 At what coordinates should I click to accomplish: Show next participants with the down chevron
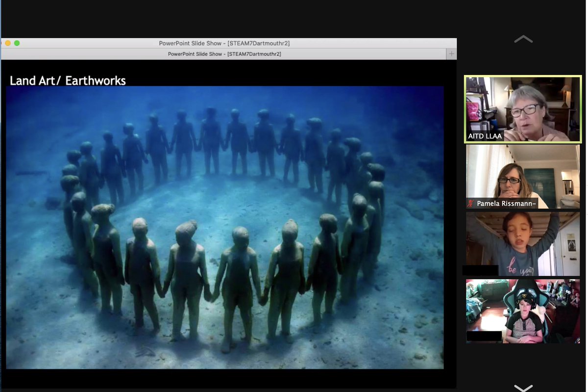(x=523, y=388)
